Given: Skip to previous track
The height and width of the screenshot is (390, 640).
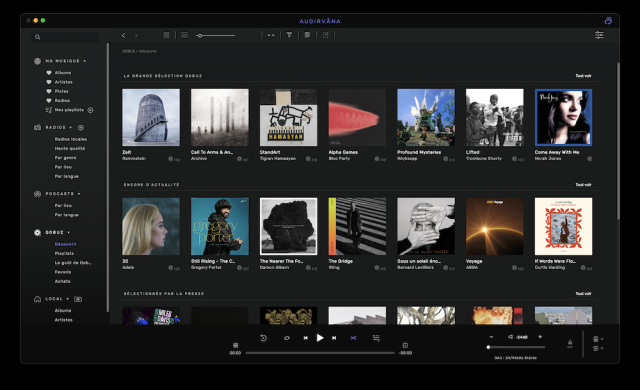Looking at the screenshot, I should [x=305, y=338].
